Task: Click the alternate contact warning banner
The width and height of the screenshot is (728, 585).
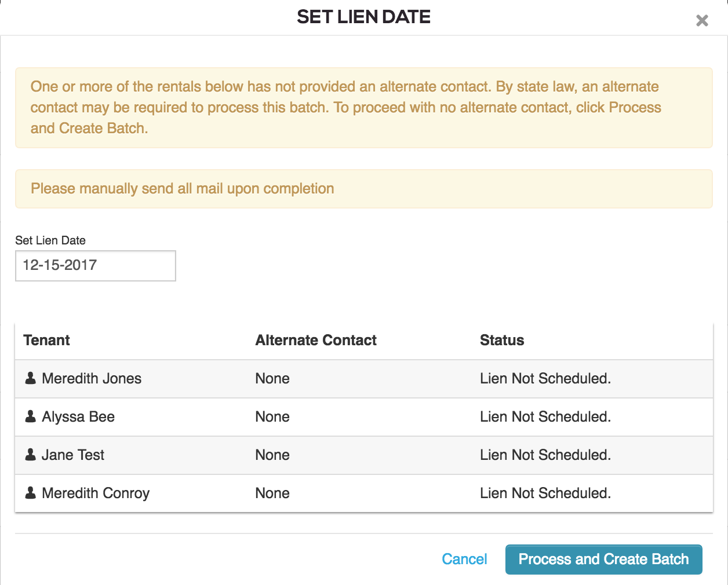Action: [364, 108]
